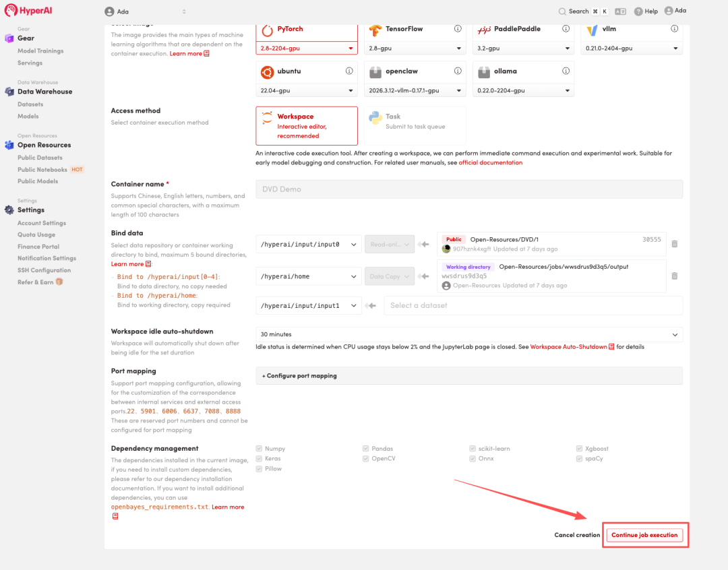Select the ubuntu image logo

(x=267, y=72)
